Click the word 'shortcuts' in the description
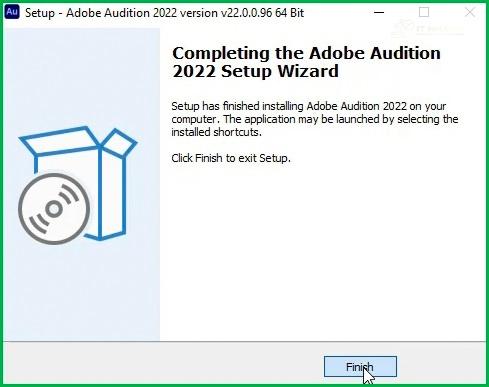Image resolution: width=489 pixels, height=387 pixels. 237,132
